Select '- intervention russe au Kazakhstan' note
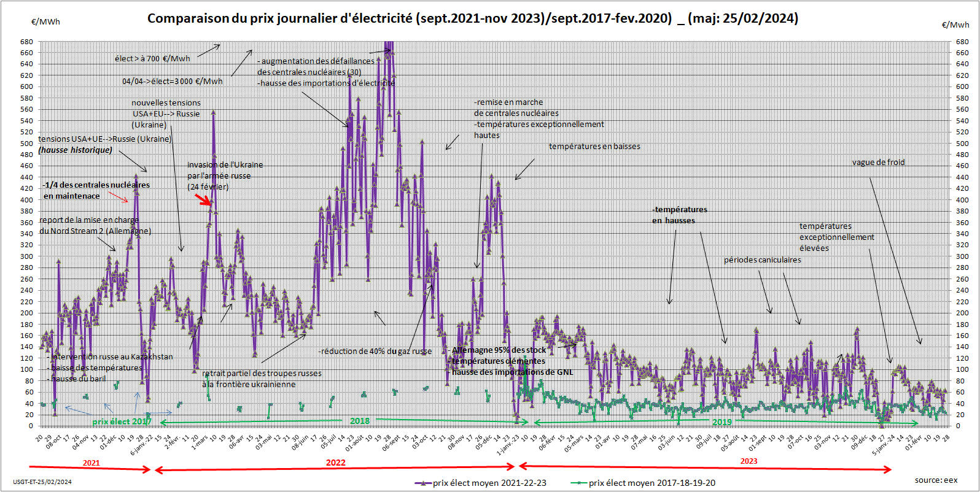This screenshot has height=492, width=980. 110,357
